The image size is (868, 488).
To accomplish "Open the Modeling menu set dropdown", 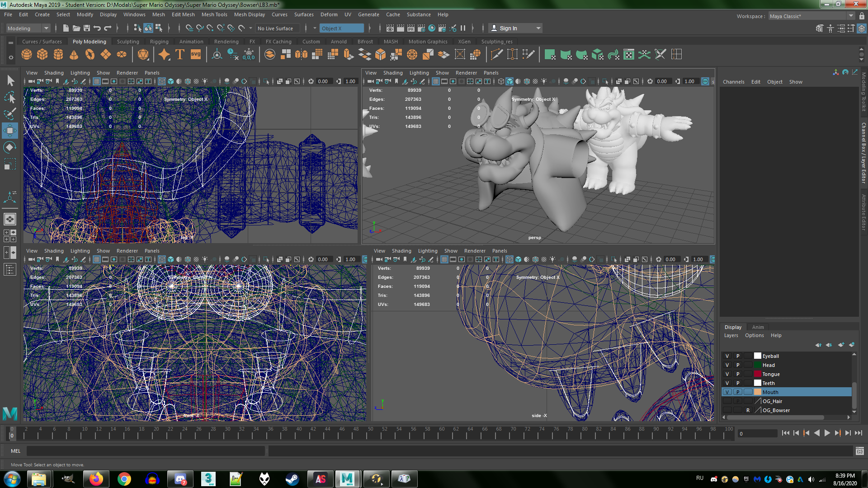I will point(28,28).
